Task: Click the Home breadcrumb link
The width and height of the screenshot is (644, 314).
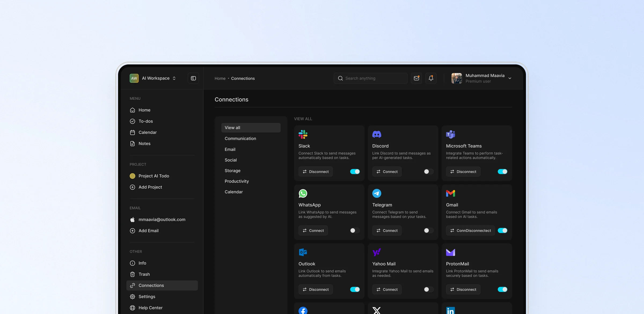Action: (220, 78)
